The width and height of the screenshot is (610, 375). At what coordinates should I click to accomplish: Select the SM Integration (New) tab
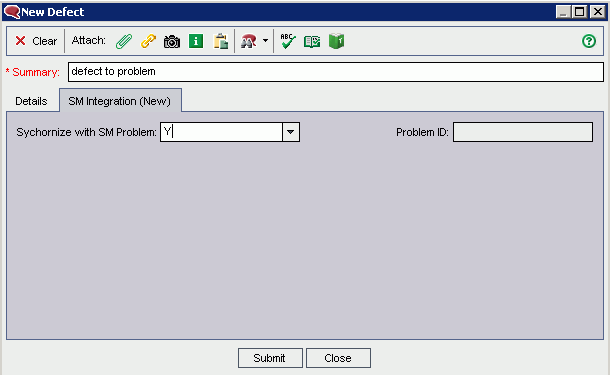pyautogui.click(x=120, y=101)
